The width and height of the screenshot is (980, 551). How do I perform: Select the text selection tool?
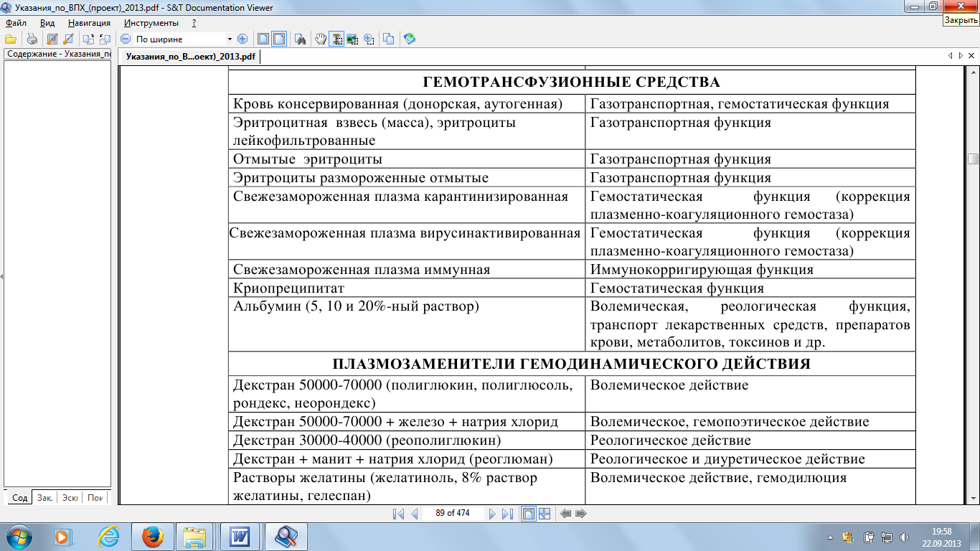(336, 39)
